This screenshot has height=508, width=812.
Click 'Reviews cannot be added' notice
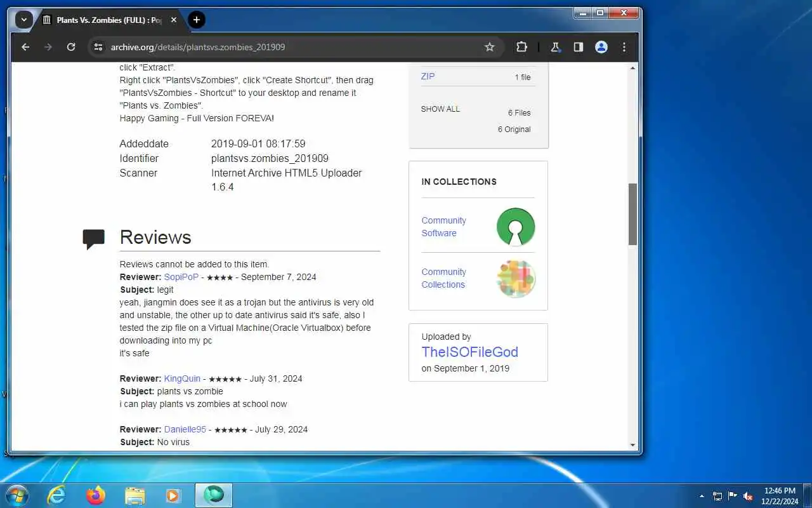[x=194, y=264]
